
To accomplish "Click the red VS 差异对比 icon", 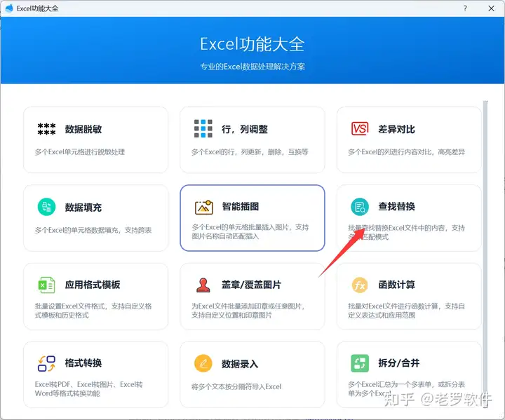I will pos(360,129).
